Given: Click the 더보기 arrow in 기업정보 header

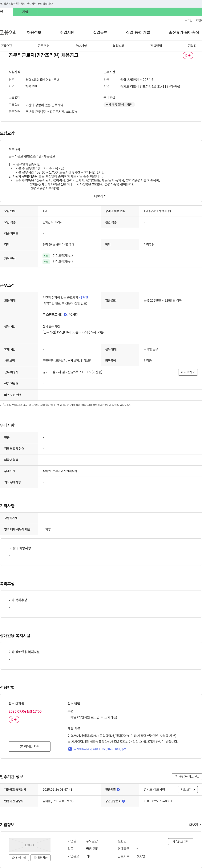Looking at the screenshot, I should [x=195, y=825].
